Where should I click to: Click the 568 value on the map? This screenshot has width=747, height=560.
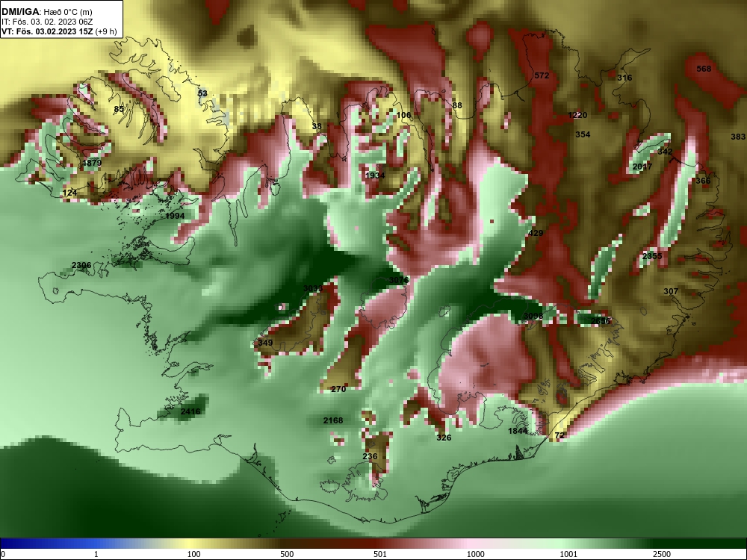click(x=704, y=69)
